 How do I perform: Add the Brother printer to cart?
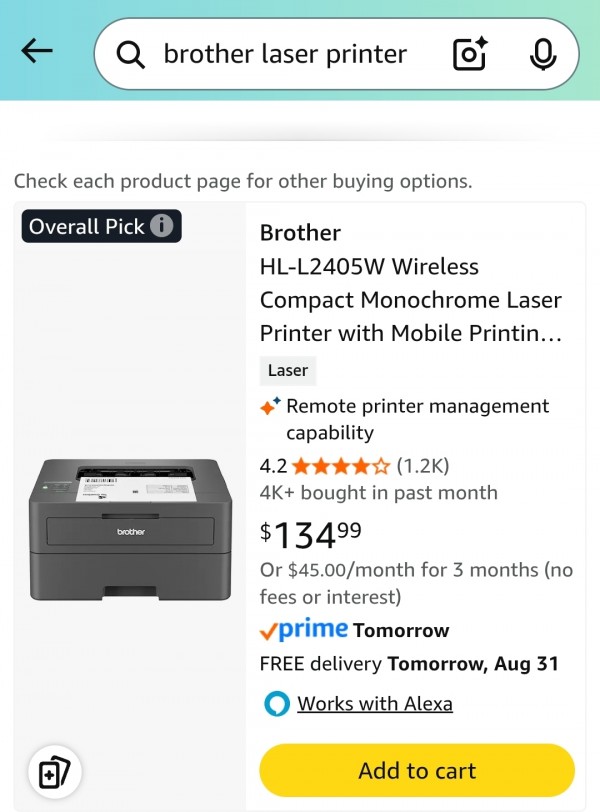pos(417,770)
